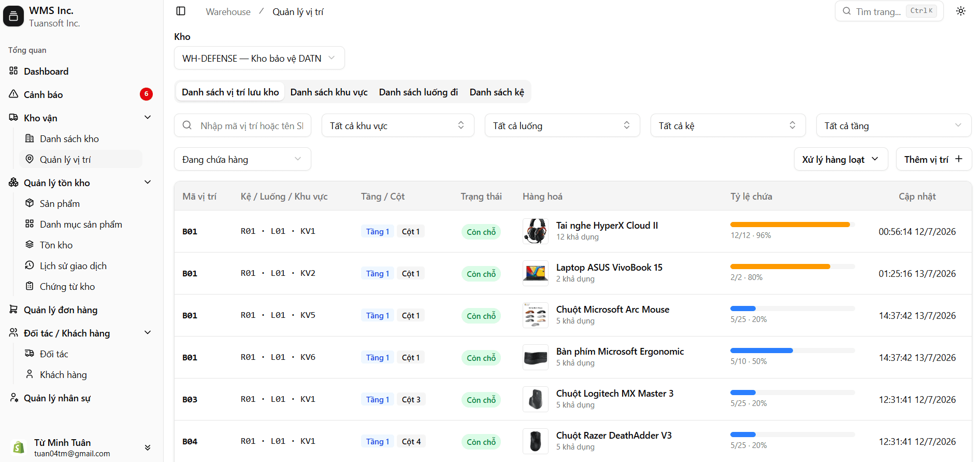Collapse the Đối tác / Khách hàng section
Image resolution: width=980 pixels, height=462 pixels.
pyautogui.click(x=148, y=332)
